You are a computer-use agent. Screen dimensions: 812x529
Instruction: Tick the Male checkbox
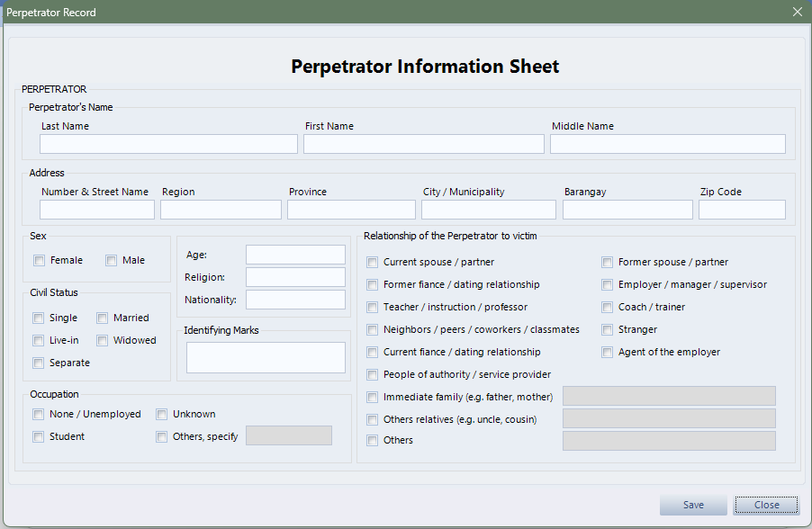[111, 261]
